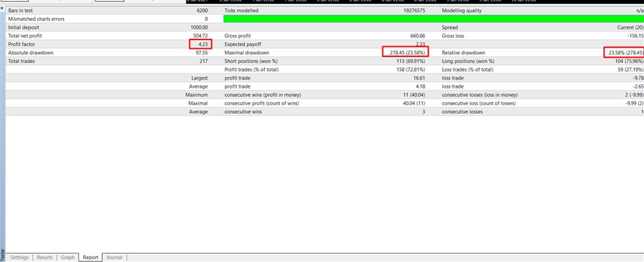
Task: Switch to the Settings tab
Action: click(19, 257)
